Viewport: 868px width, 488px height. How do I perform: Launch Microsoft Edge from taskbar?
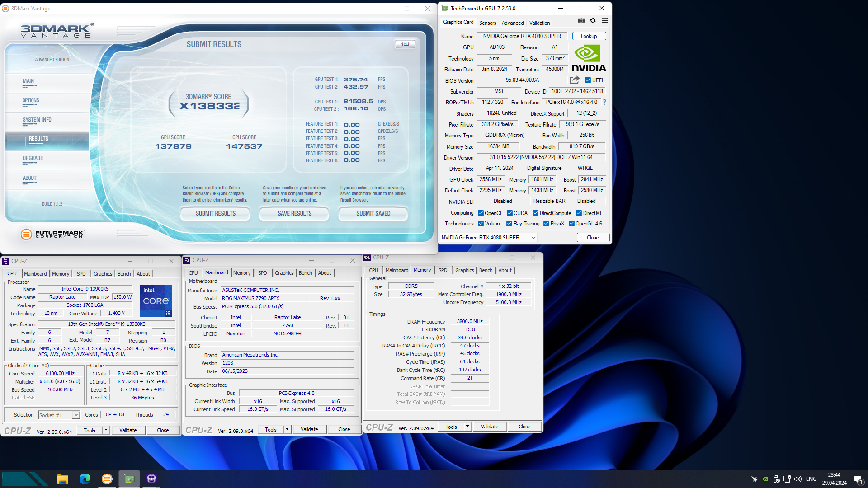pos(85,479)
